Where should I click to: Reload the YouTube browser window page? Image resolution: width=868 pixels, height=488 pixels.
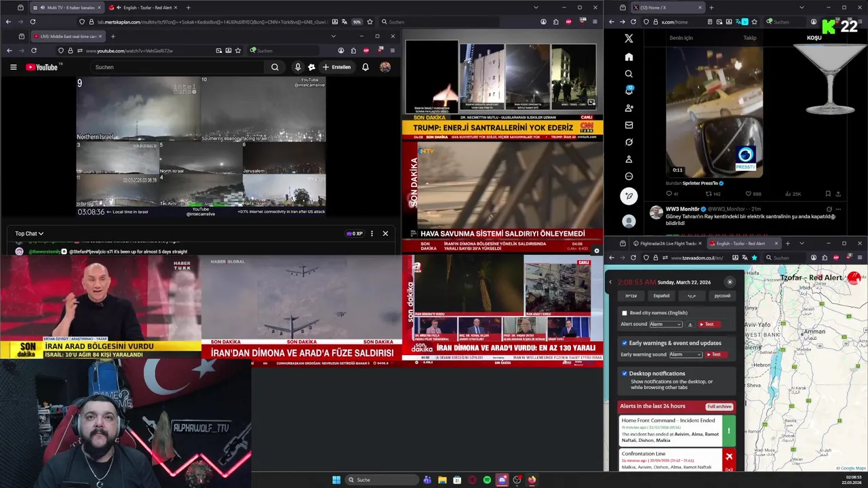click(x=34, y=51)
